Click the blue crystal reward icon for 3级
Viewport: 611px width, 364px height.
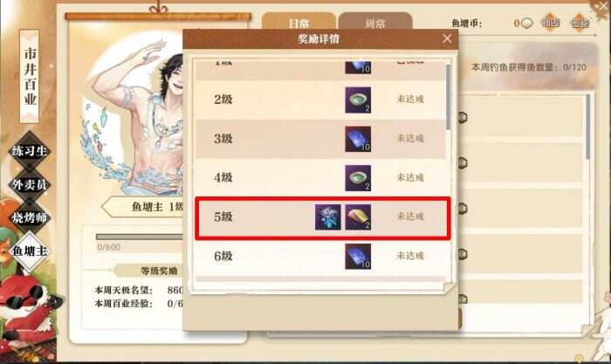click(x=358, y=139)
